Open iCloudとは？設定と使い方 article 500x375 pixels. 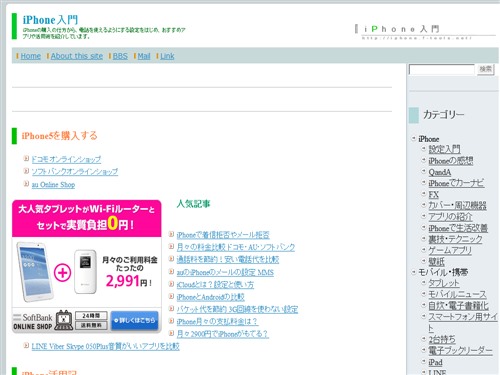(x=215, y=284)
